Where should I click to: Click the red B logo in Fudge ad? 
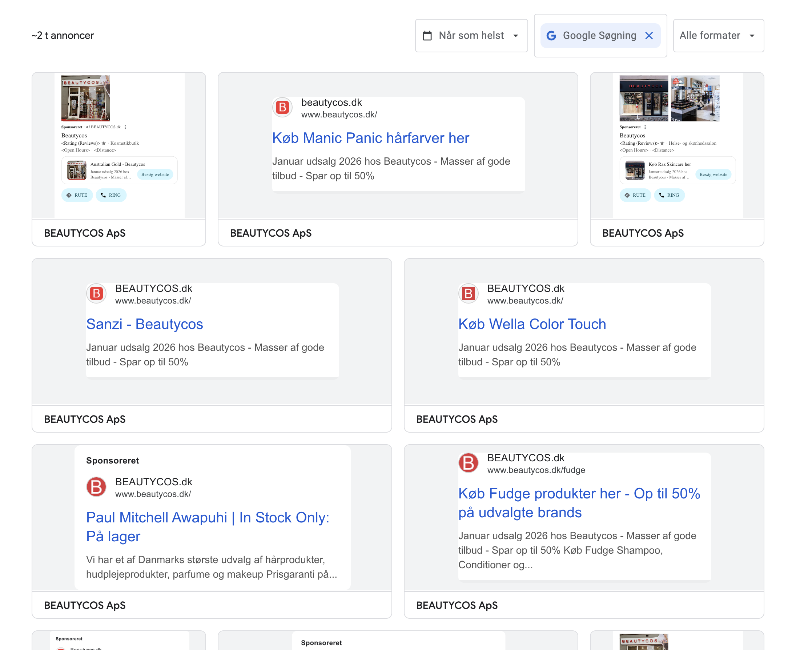click(468, 463)
